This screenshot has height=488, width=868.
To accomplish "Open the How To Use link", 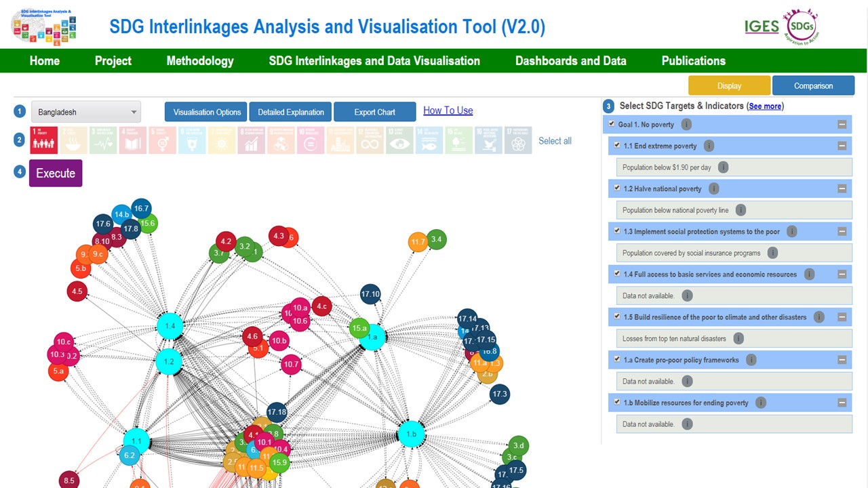I will [x=448, y=110].
